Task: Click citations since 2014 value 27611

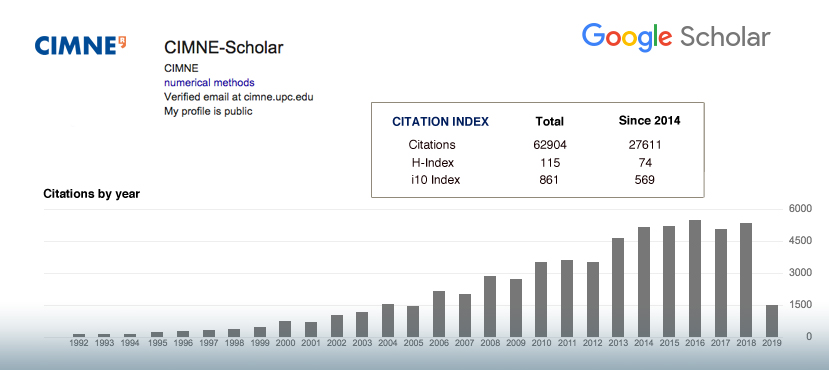Action: [x=645, y=145]
